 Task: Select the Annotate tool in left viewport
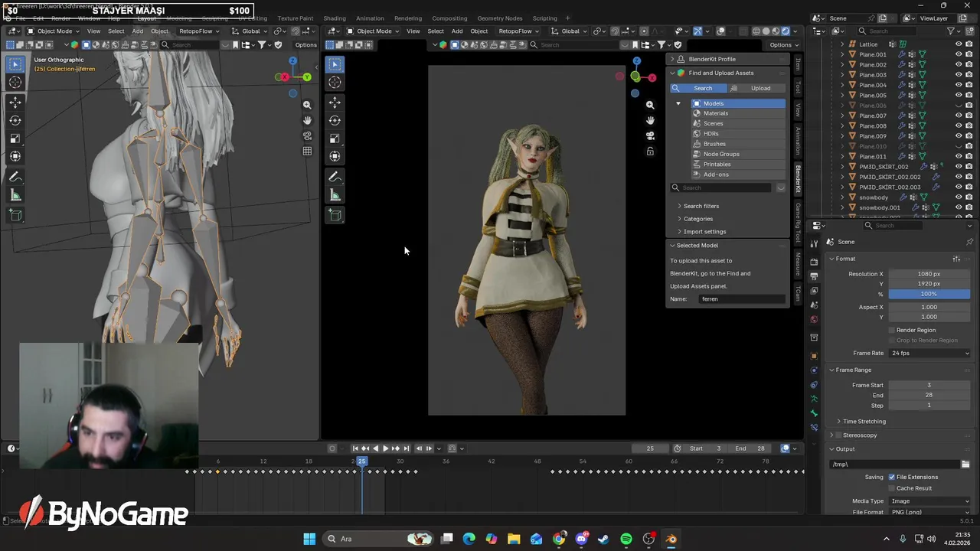[x=15, y=177]
